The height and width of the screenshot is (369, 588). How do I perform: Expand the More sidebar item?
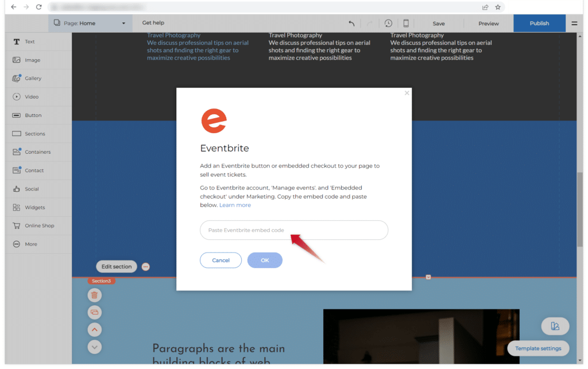(30, 244)
